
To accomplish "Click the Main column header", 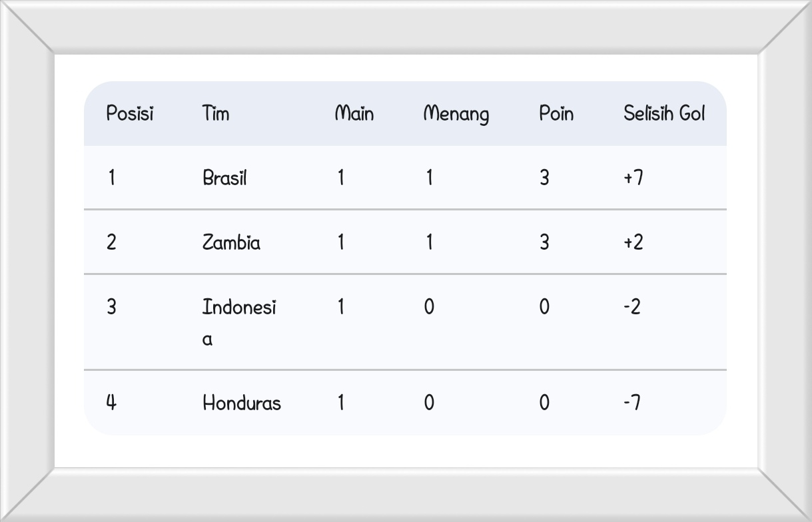I will [x=354, y=114].
